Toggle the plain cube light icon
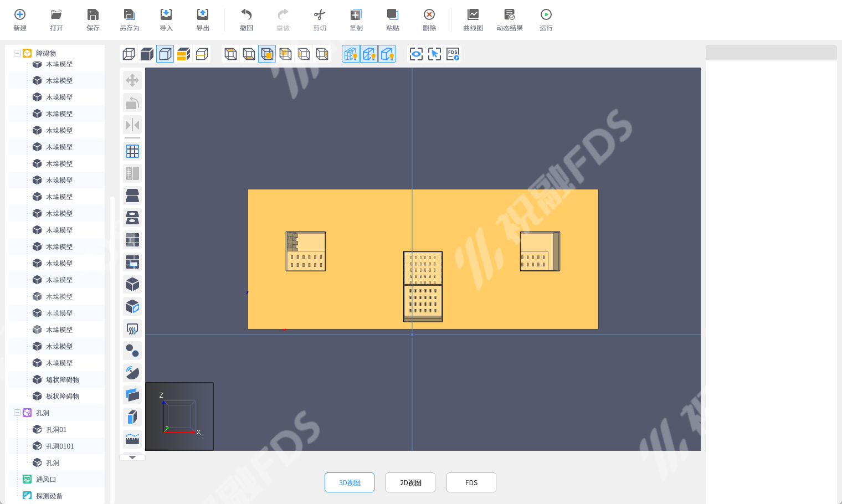The width and height of the screenshot is (842, 504). pos(387,54)
